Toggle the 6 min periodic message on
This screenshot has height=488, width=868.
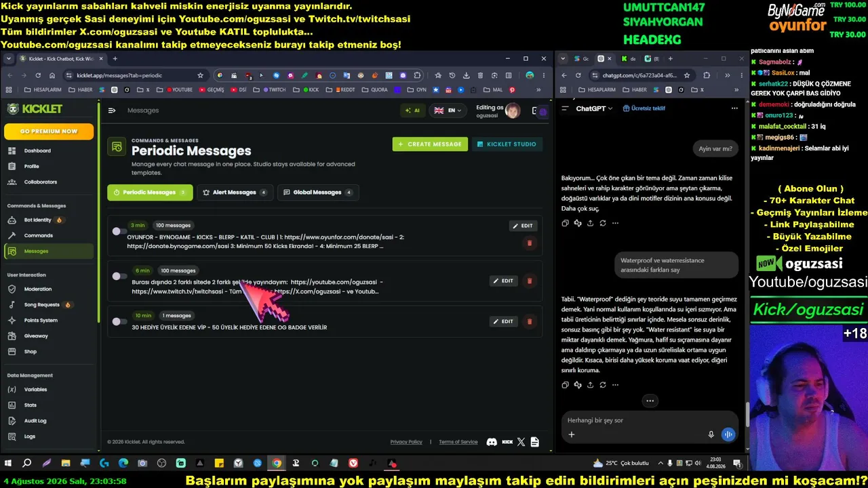pyautogui.click(x=119, y=276)
